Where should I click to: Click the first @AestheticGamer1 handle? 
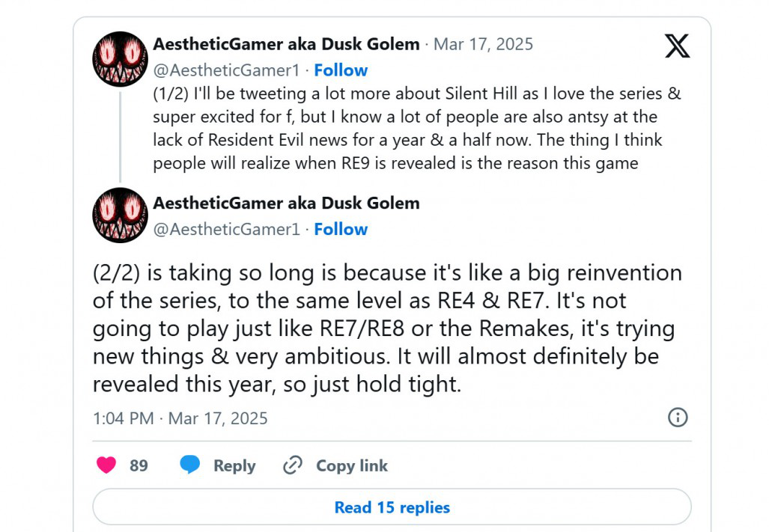[x=226, y=70]
